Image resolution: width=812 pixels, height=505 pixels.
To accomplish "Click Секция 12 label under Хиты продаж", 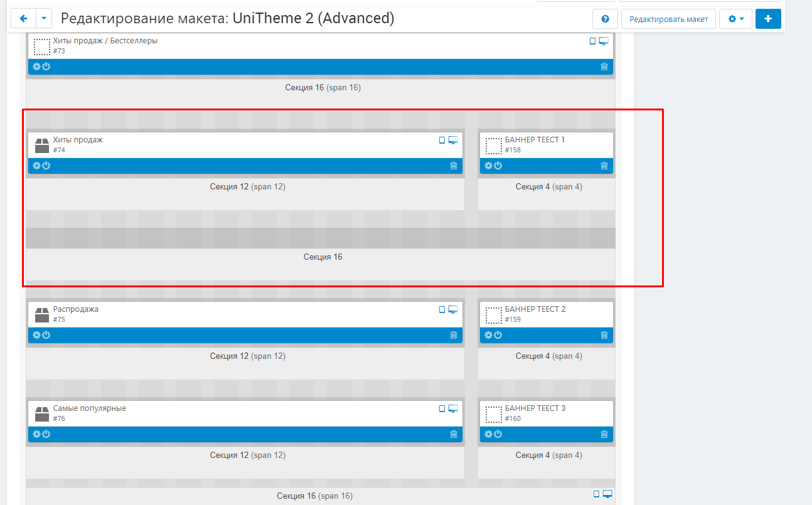I will tap(248, 187).
